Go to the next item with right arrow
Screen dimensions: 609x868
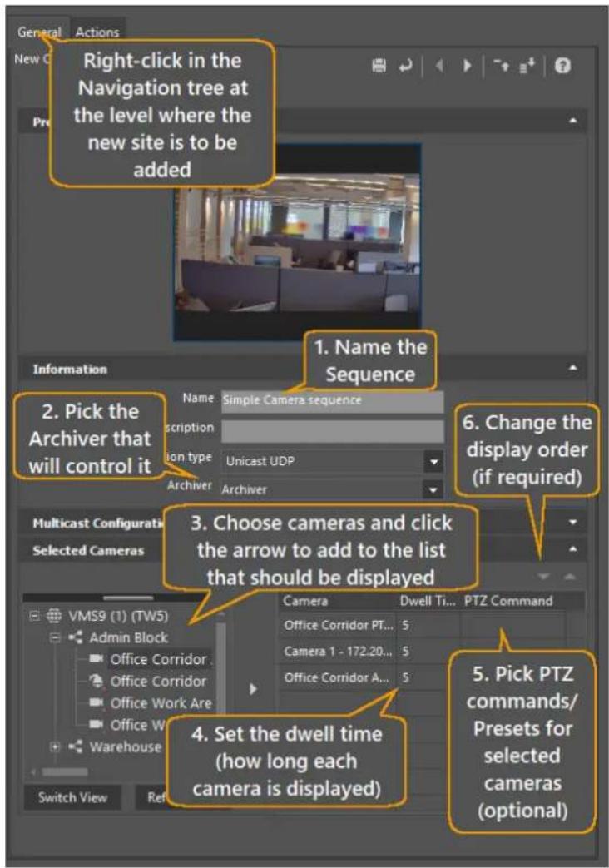pyautogui.click(x=468, y=66)
